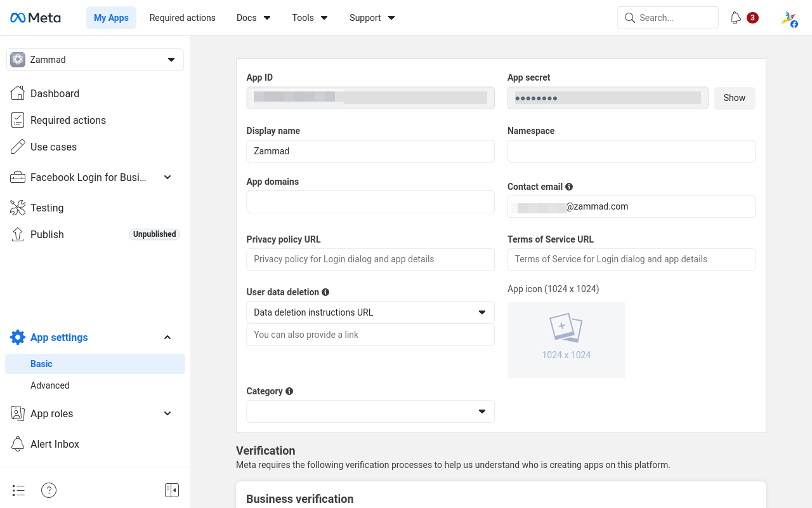Select Basic under App settings

95,364
